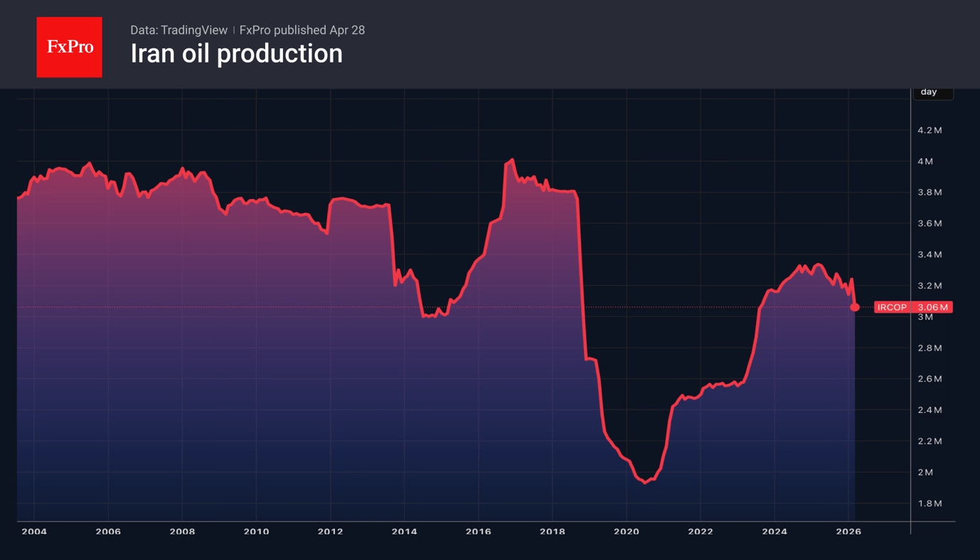Click the 2017 production peak on the line
The width and height of the screenshot is (980, 560).
511,159
